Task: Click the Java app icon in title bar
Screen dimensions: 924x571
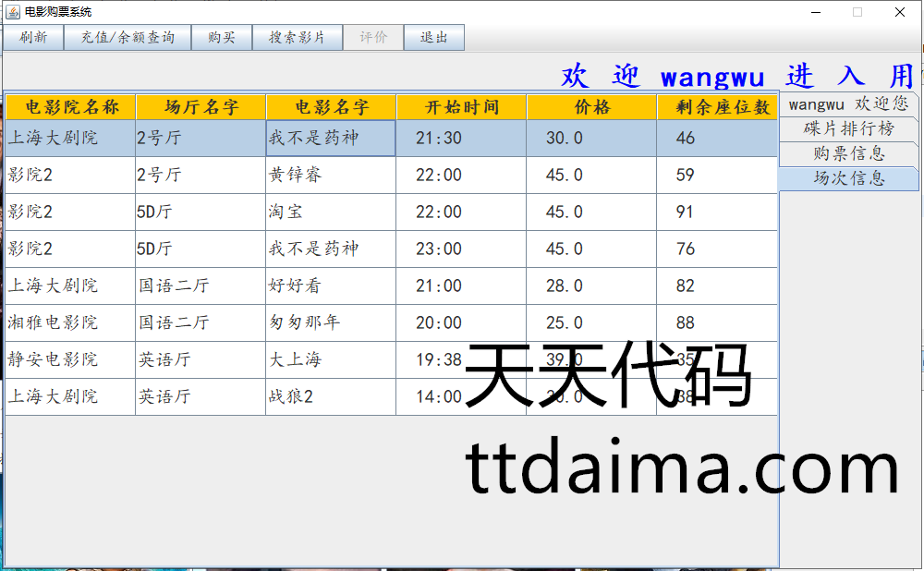Action: click(13, 12)
